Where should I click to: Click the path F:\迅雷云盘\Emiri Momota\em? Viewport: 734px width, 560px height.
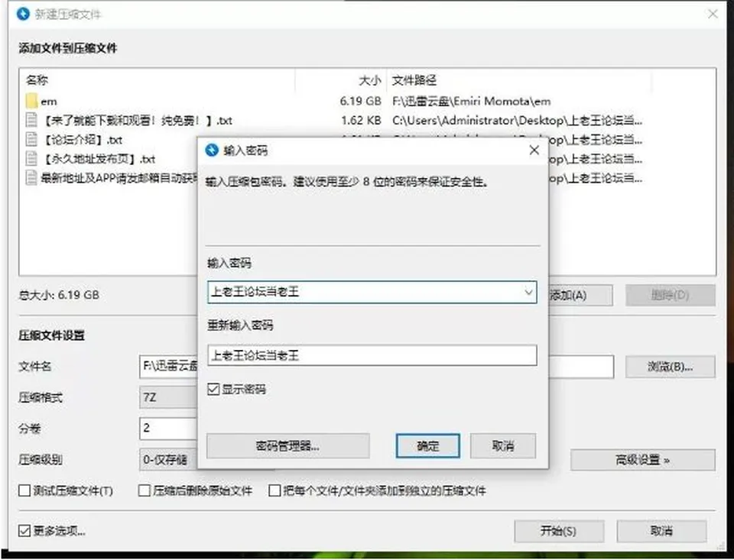click(x=472, y=101)
